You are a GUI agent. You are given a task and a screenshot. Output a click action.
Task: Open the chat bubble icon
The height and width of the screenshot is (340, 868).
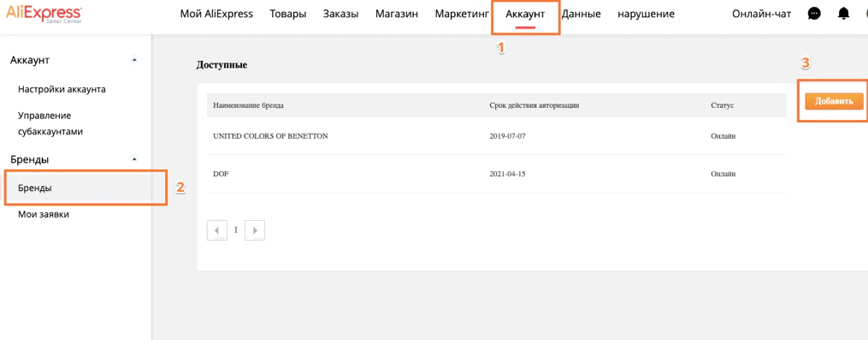pyautogui.click(x=814, y=14)
